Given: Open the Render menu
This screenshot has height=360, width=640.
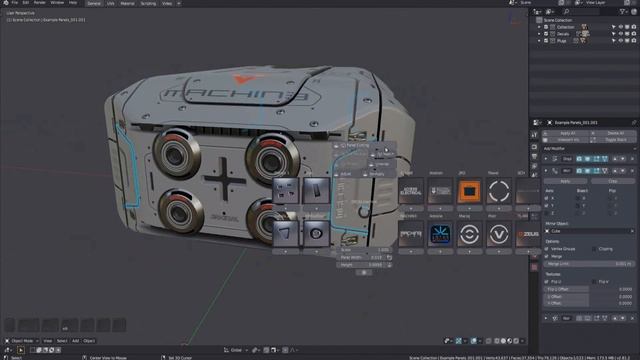Looking at the screenshot, I should click(x=40, y=3).
